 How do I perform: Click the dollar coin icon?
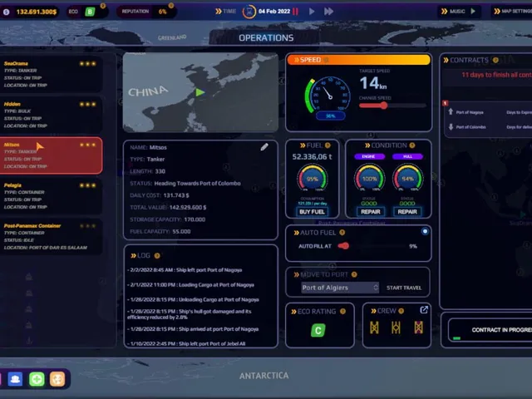pyautogui.click(x=6, y=12)
